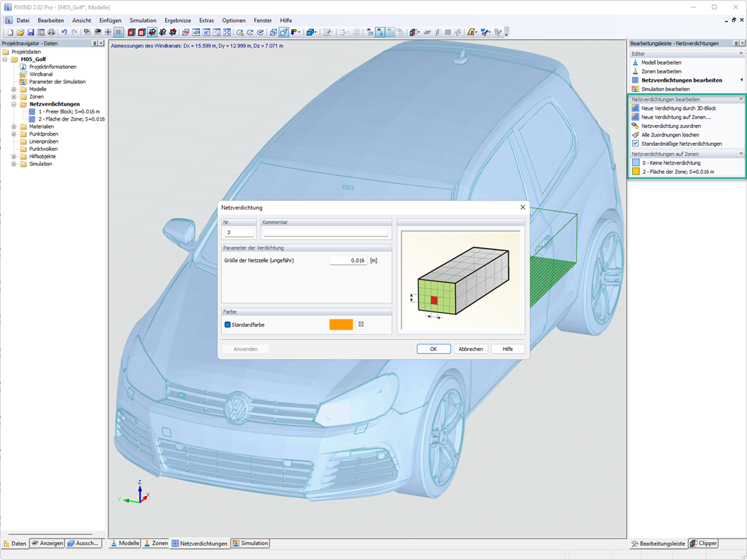747x560 pixels.
Task: Click the 'Simulation bearbeiten' editor icon
Action: [x=635, y=89]
